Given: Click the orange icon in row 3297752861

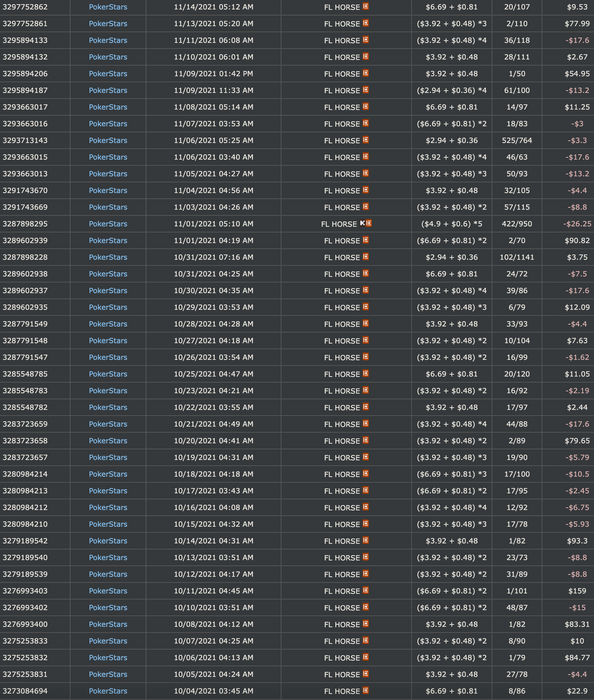Looking at the screenshot, I should coord(366,23).
